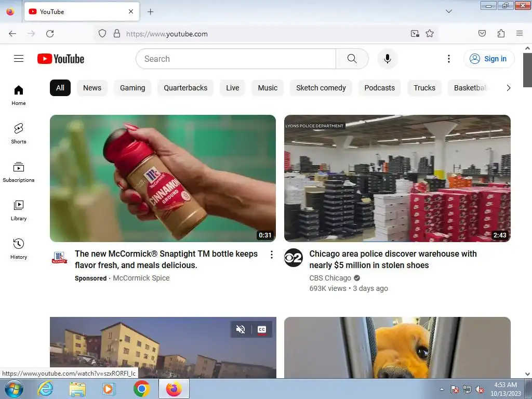532x399 pixels.
Task: Show more filter chips with right arrow
Action: (508, 88)
